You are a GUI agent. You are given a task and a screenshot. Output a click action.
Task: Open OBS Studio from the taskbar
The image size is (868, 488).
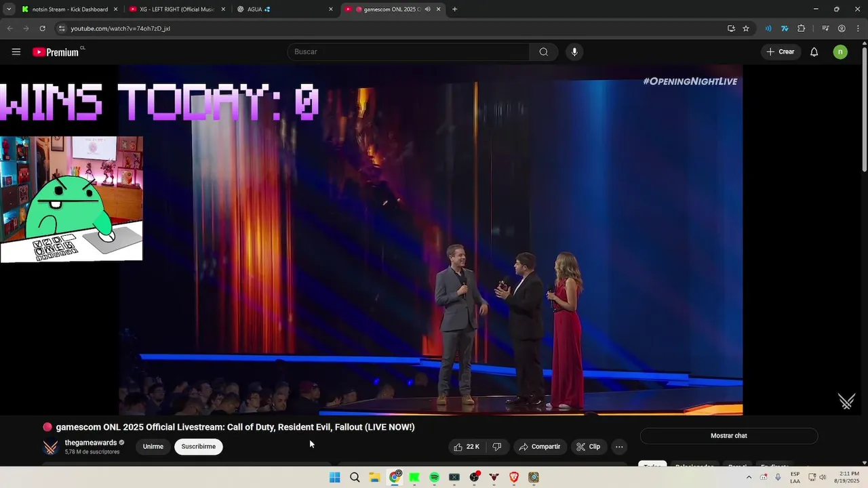tap(474, 478)
